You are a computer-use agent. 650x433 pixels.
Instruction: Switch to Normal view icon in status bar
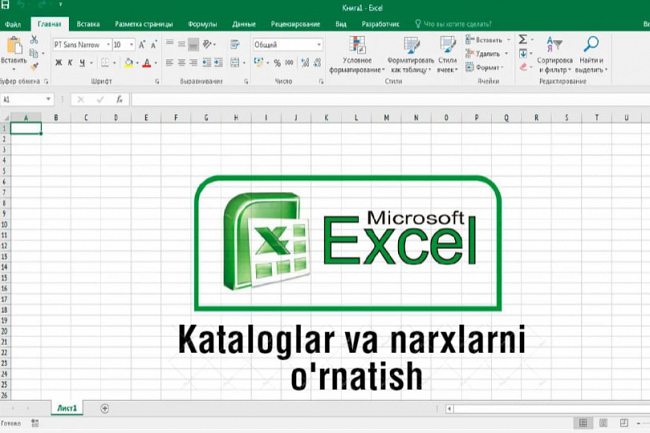pyautogui.click(x=583, y=423)
